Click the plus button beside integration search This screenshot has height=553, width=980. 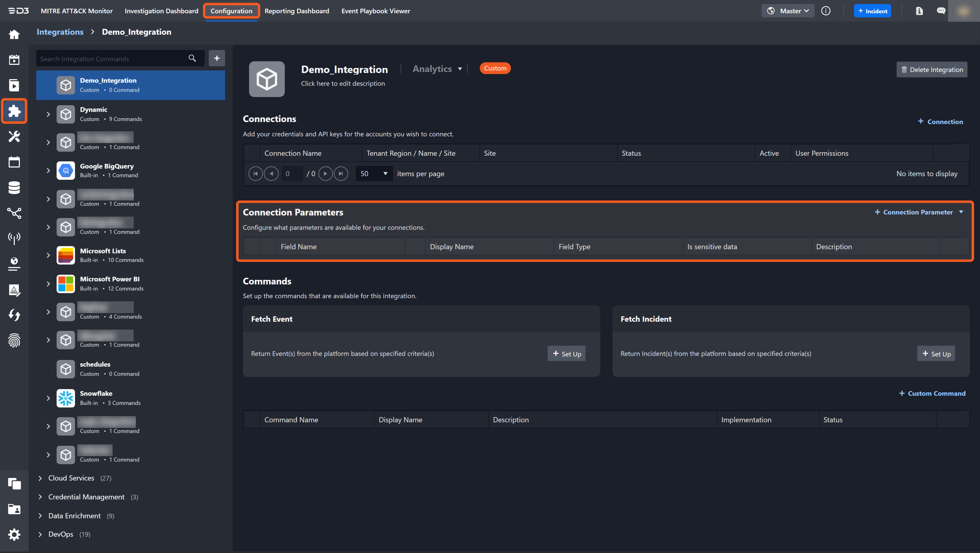tap(217, 58)
